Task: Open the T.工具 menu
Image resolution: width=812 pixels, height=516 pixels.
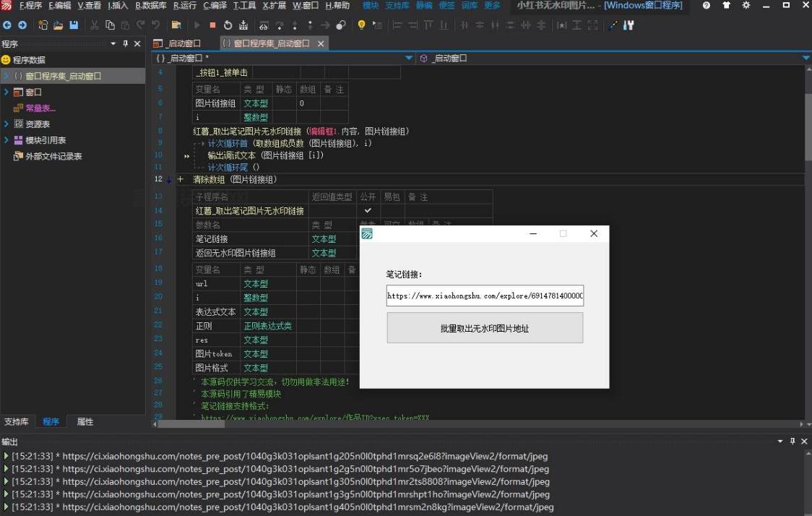Action: 244,5
